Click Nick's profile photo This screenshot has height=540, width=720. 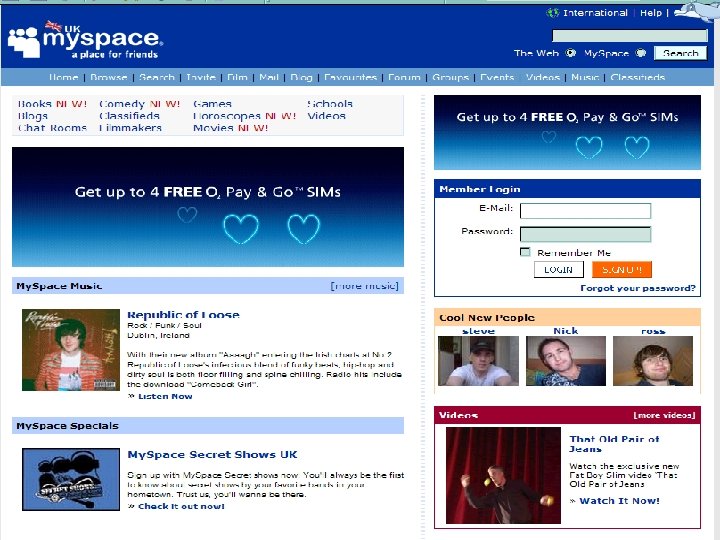point(566,361)
